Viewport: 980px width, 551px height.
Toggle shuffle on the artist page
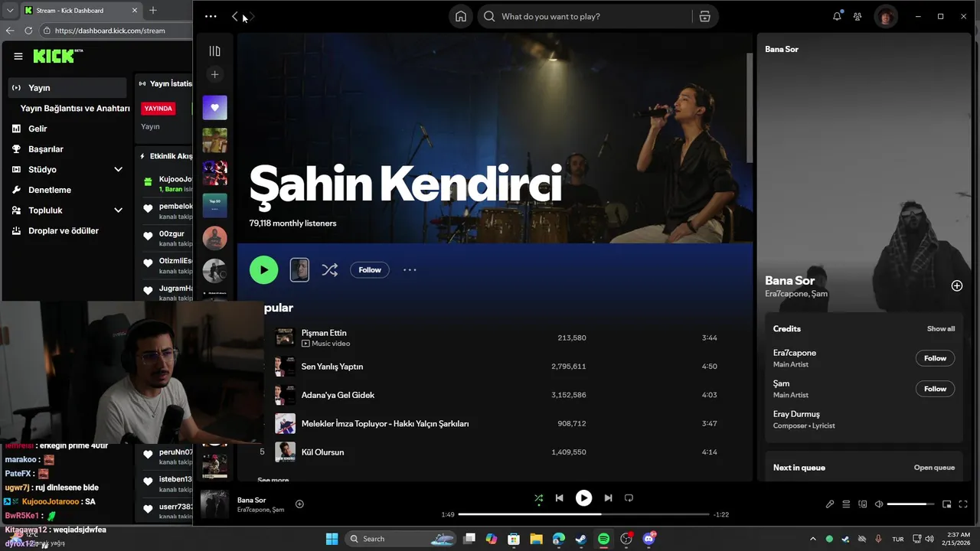(329, 269)
